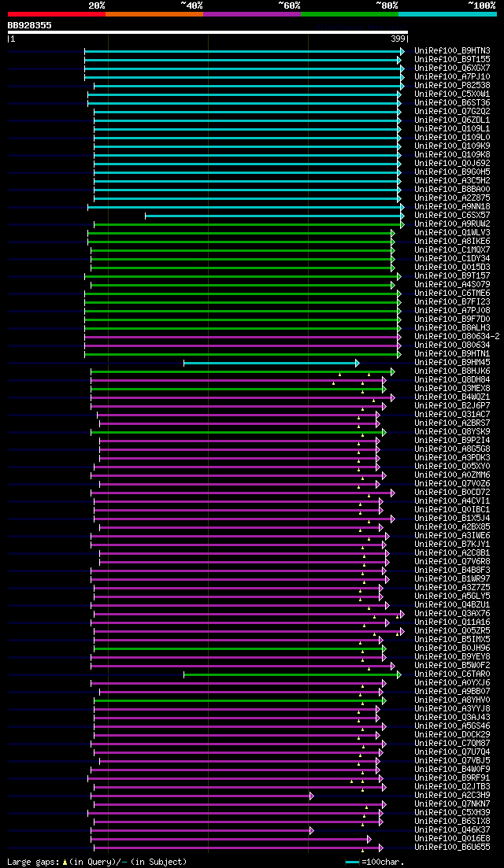Click the orange ~40% identity legend segment
The width and height of the screenshot is (504, 868).
[154, 14]
